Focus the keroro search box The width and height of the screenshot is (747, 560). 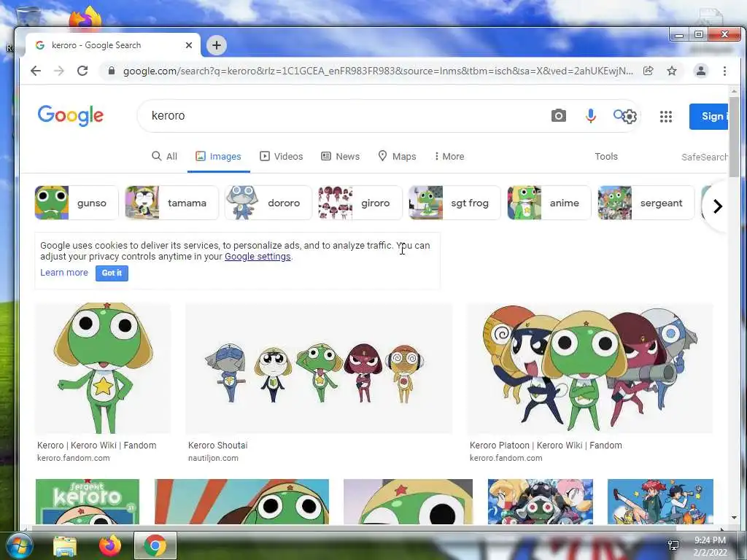click(343, 116)
